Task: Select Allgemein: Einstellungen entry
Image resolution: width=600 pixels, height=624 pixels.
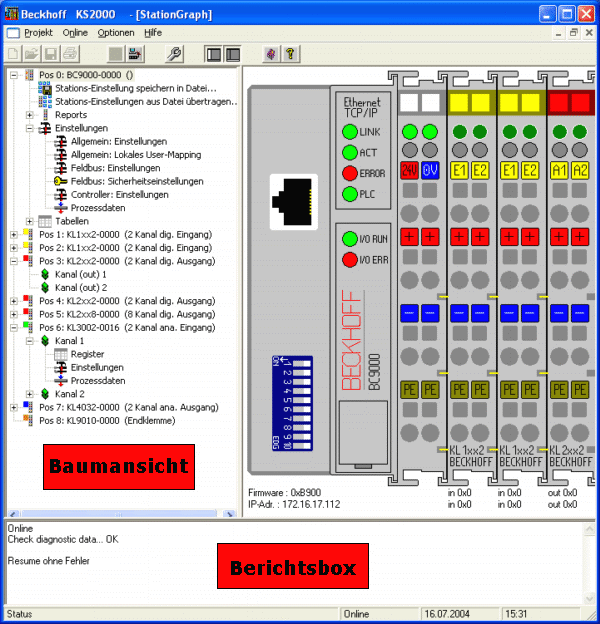Action: (x=119, y=142)
